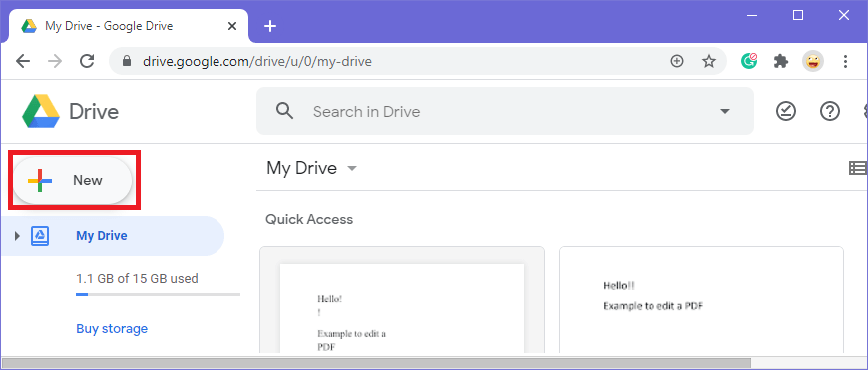
Task: Open the Grammarly extension icon
Action: (749, 61)
